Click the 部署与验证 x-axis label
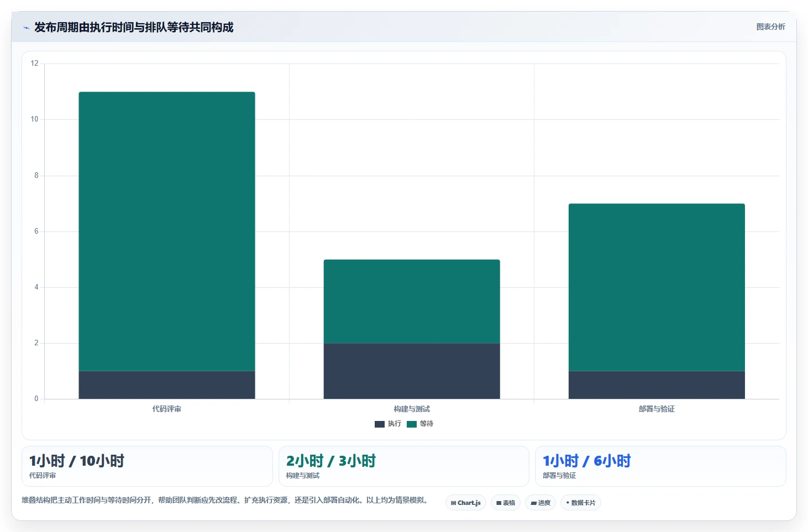The width and height of the screenshot is (808, 532). pyautogui.click(x=657, y=409)
